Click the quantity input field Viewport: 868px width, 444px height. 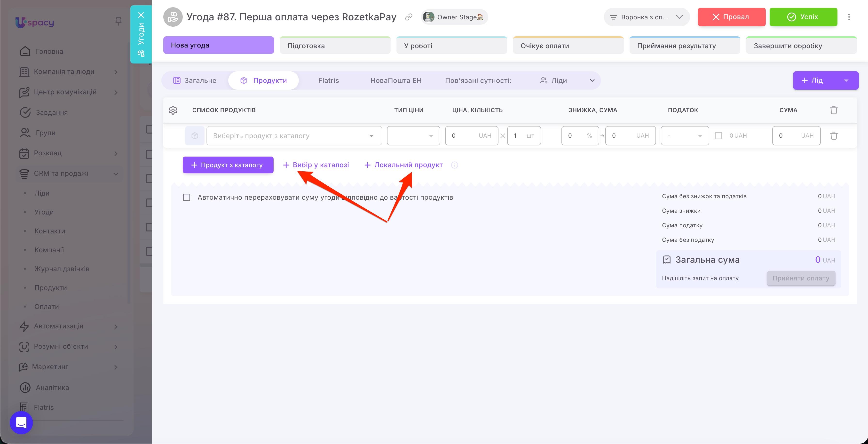[x=524, y=135]
